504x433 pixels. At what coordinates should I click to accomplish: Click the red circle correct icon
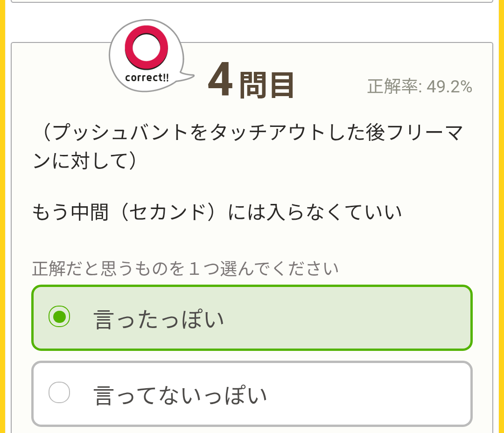pyautogui.click(x=146, y=47)
